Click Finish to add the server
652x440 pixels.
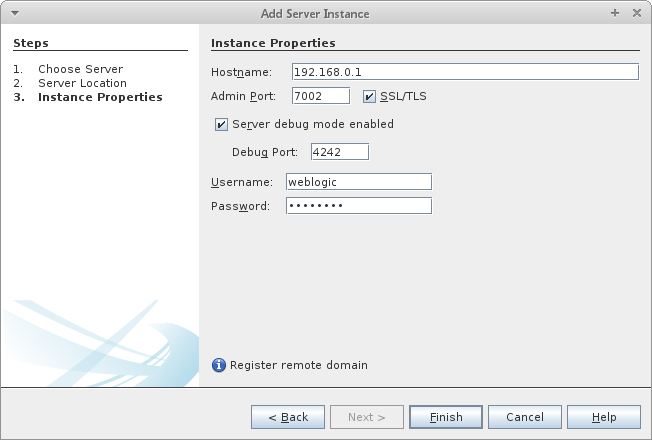point(446,417)
